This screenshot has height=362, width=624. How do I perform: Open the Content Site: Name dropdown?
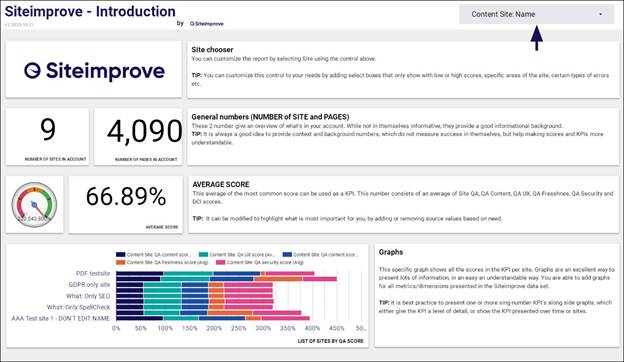click(536, 14)
